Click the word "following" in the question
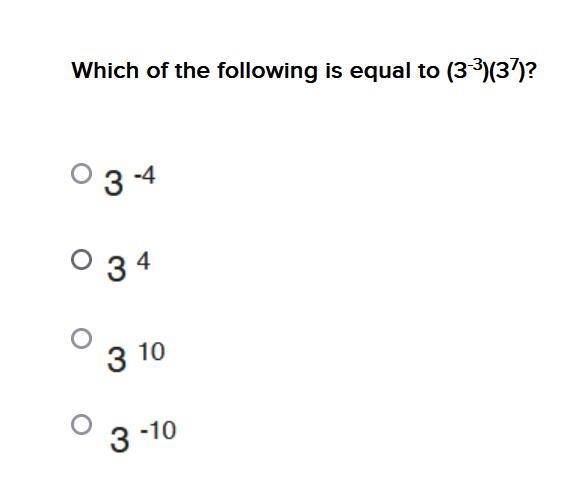Viewport: 565px width, 478px height. coord(267,71)
